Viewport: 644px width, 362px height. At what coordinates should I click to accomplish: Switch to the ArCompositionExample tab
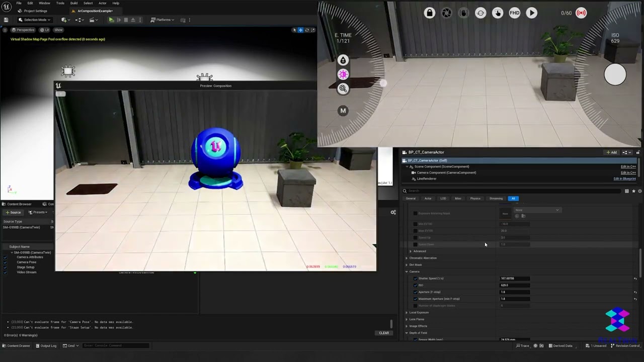pyautogui.click(x=95, y=11)
